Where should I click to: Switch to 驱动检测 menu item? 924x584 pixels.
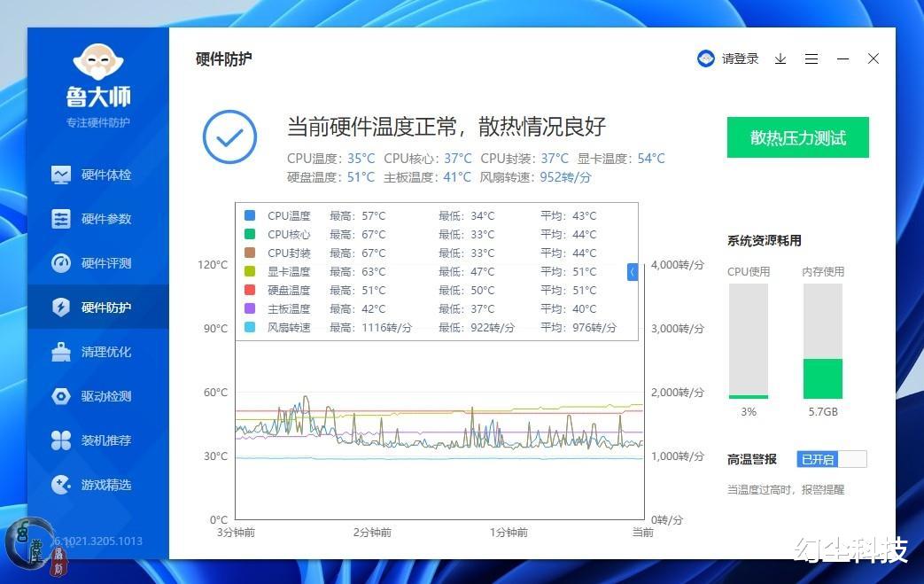(x=98, y=396)
